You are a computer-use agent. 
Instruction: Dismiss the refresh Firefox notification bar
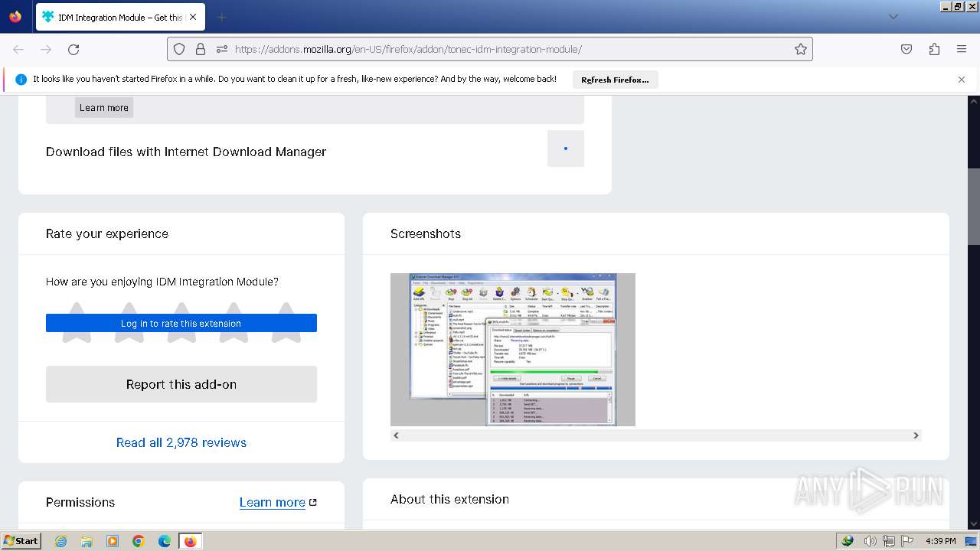tap(962, 80)
